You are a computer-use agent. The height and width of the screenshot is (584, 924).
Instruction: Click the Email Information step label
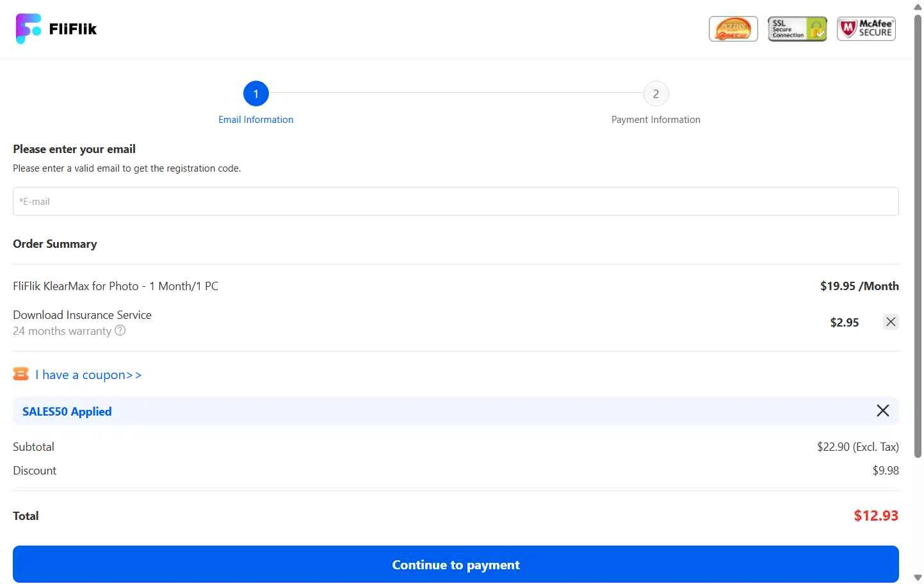[256, 120]
